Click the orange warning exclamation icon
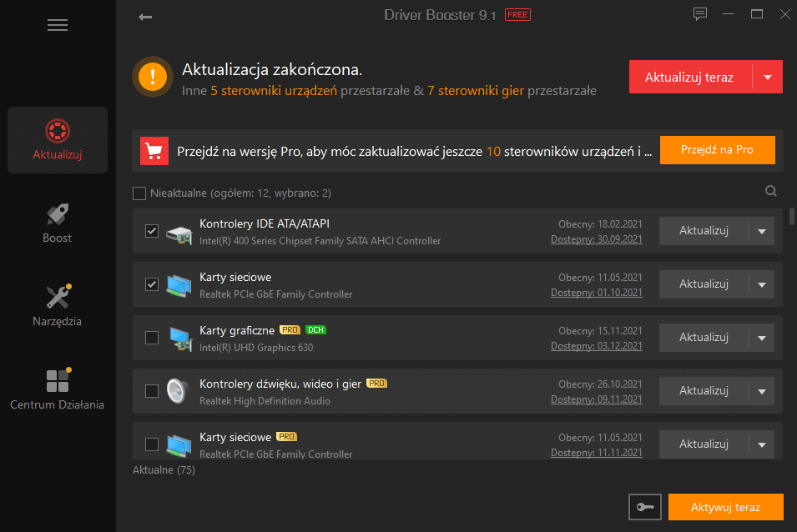797x532 pixels. pyautogui.click(x=153, y=77)
